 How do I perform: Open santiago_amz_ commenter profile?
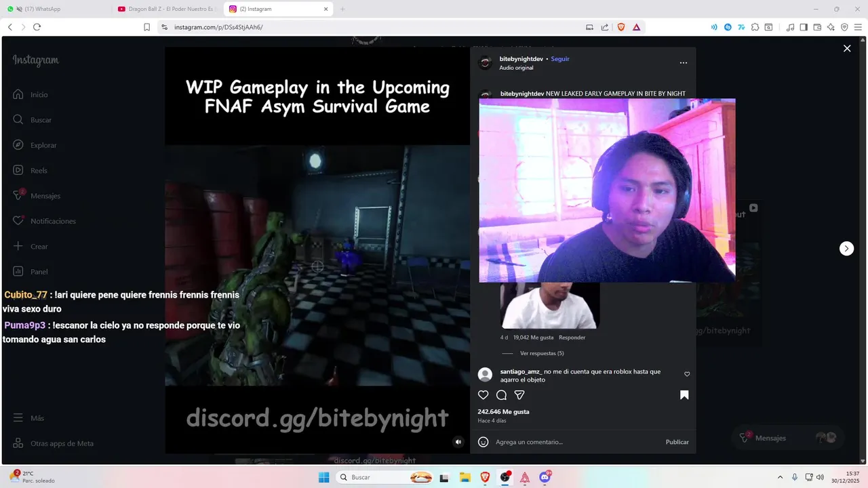521,371
